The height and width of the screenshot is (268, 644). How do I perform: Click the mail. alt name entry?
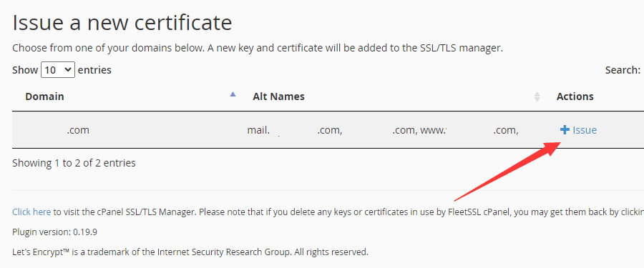[x=258, y=130]
